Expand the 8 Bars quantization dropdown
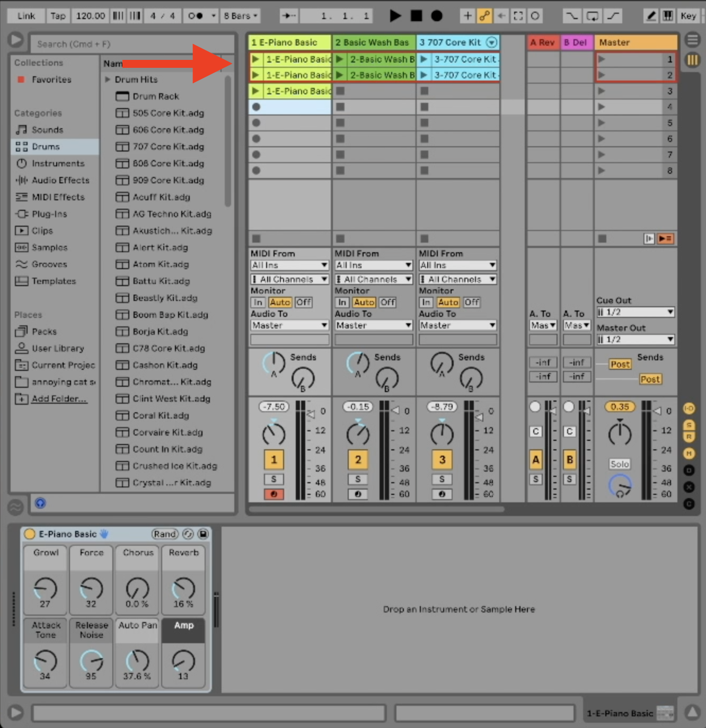The height and width of the screenshot is (728, 706). tap(240, 15)
